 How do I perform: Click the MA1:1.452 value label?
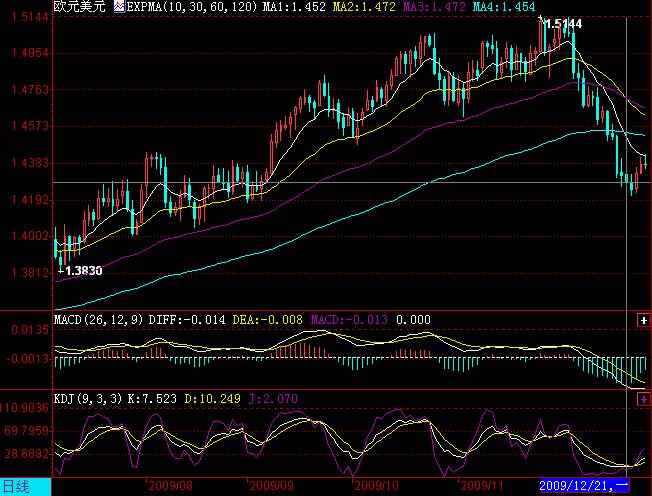(x=296, y=7)
